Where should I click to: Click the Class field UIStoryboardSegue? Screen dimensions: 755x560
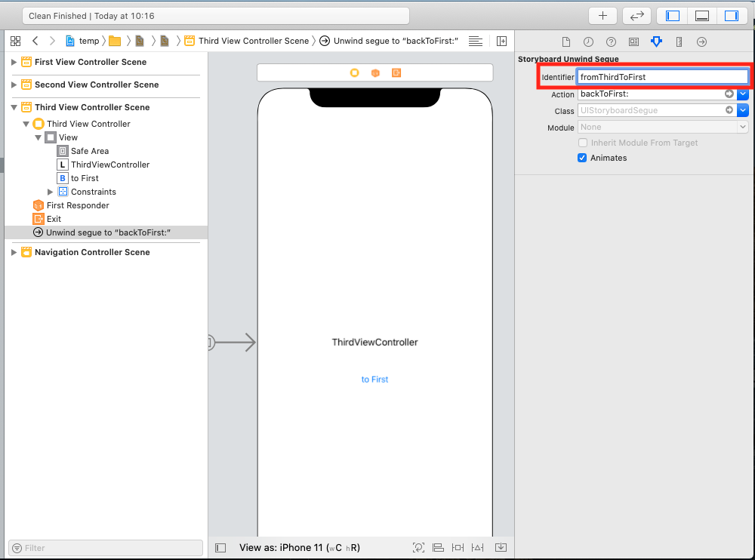(x=650, y=110)
